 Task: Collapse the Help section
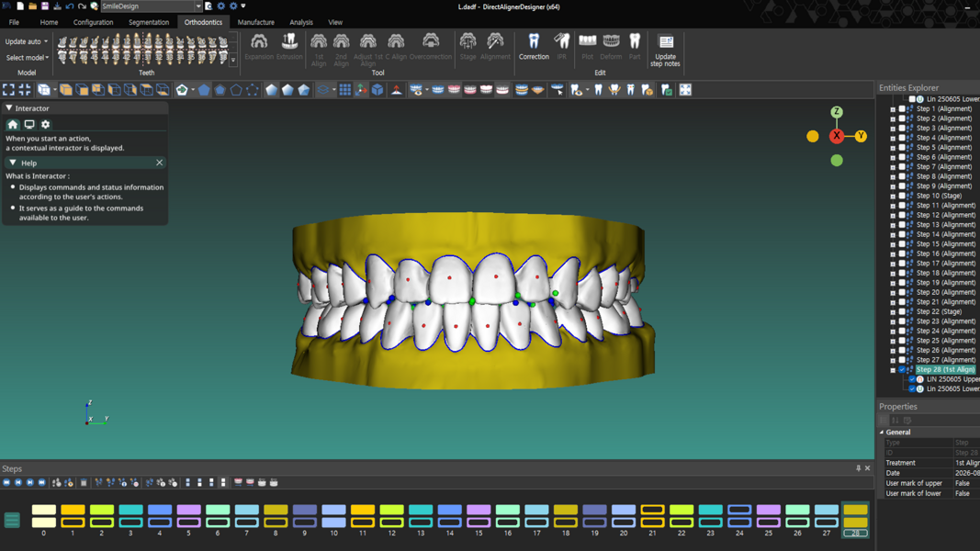point(13,163)
